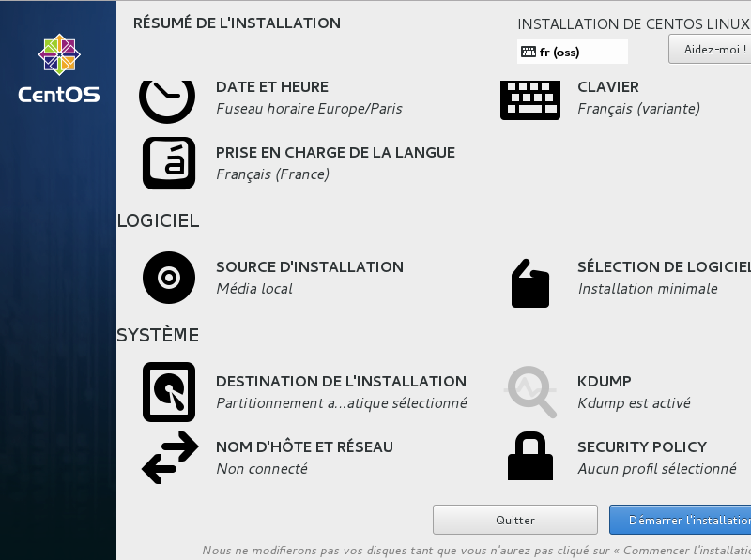751x560 pixels.
Task: Click Démarrer l'installation button
Action: tap(682, 520)
